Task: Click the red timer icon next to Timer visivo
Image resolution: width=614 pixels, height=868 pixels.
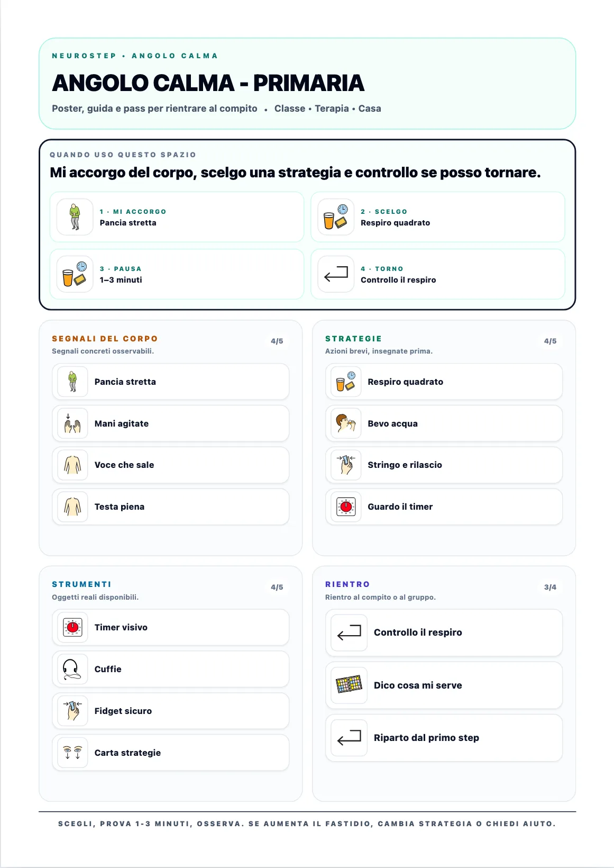Action: pos(72,627)
